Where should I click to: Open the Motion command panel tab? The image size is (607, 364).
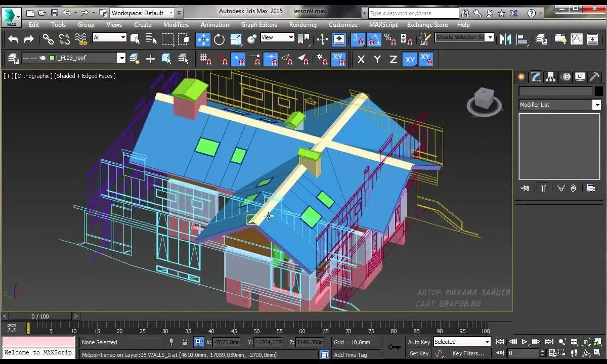[x=566, y=77]
